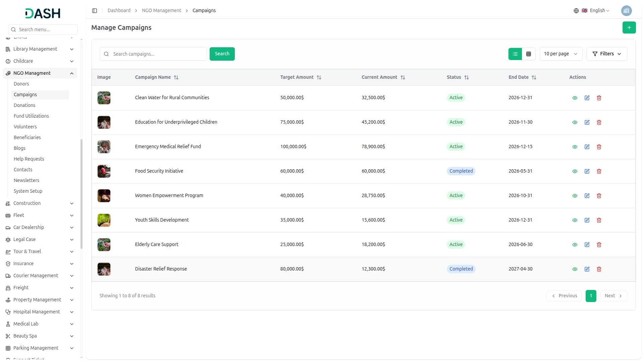Image resolution: width=644 pixels, height=362 pixels.
Task: Click the Dashboard breadcrumb link
Action: [119, 11]
